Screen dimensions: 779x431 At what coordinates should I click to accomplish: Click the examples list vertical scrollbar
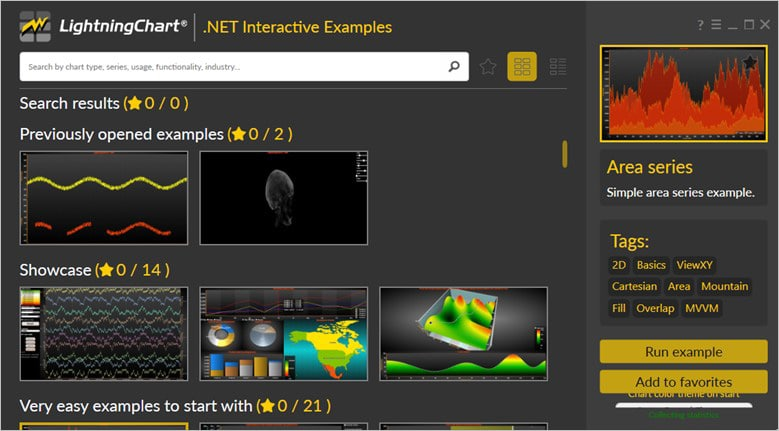565,153
